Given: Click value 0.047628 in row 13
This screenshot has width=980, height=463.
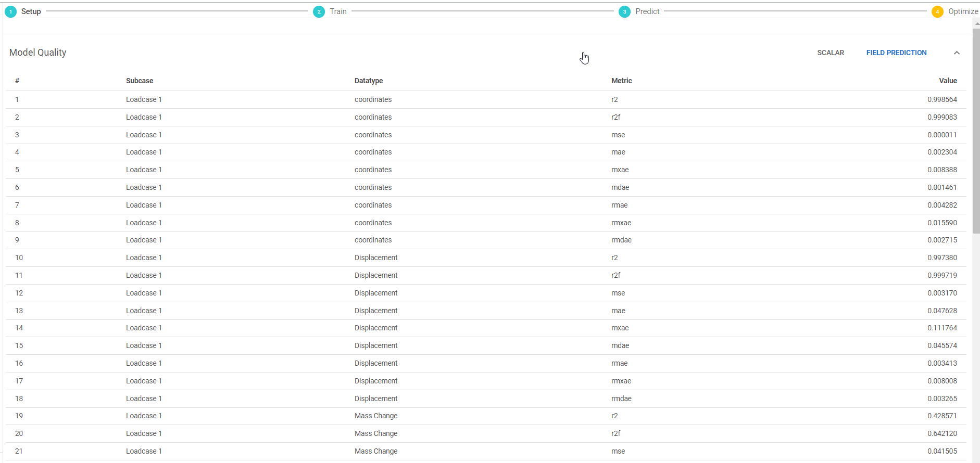Looking at the screenshot, I should (942, 311).
